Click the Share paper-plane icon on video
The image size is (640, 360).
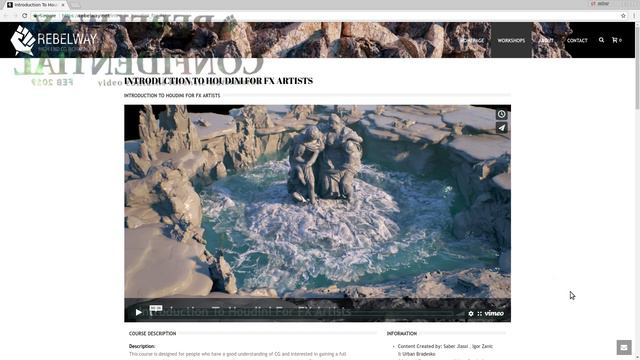[x=502, y=128]
